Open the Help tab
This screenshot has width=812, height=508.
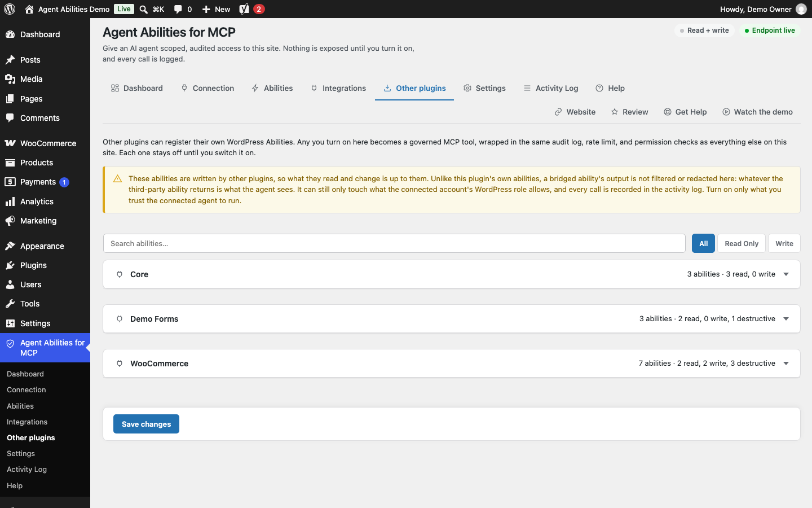click(610, 88)
